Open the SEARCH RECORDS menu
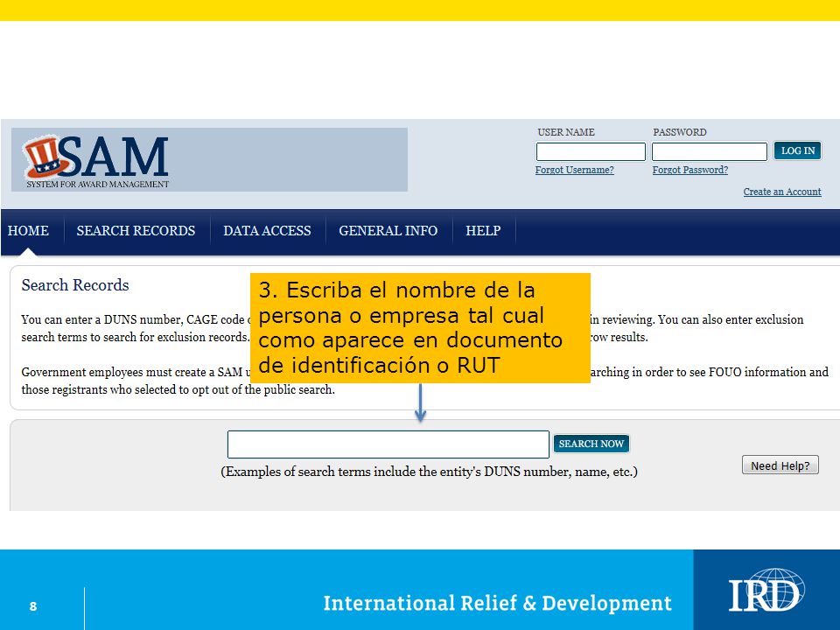Viewport: 840px width, 630px height. coord(136,231)
